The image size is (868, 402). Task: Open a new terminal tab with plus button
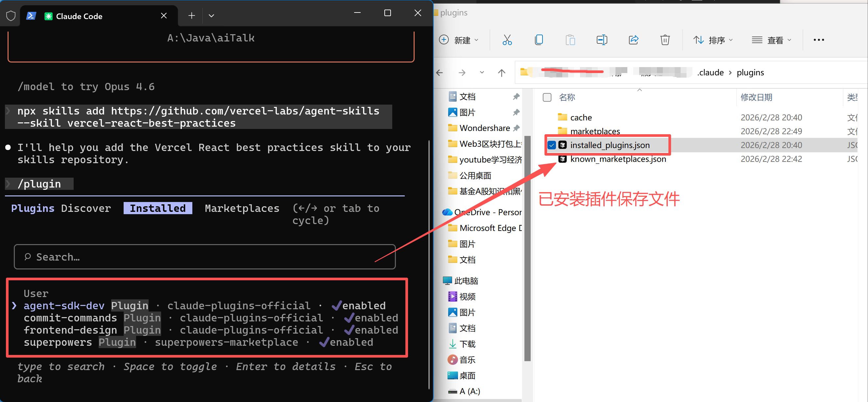click(x=191, y=15)
